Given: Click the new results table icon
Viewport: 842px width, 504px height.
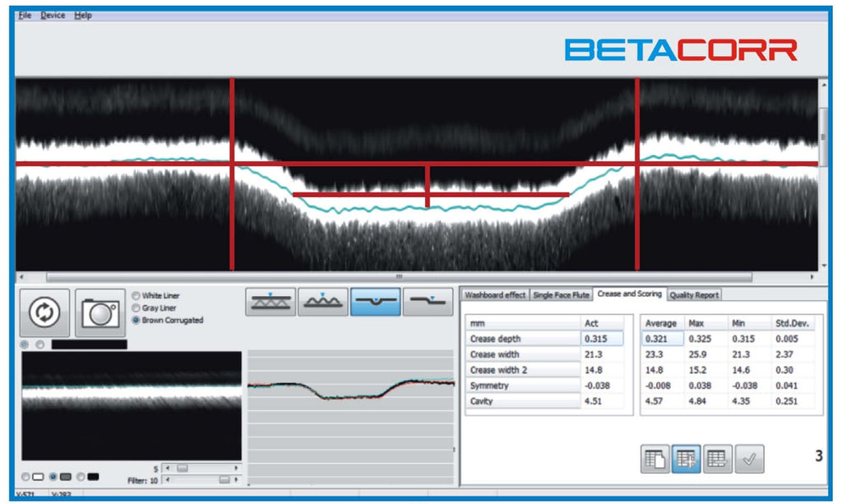Looking at the screenshot, I should pos(655,460).
